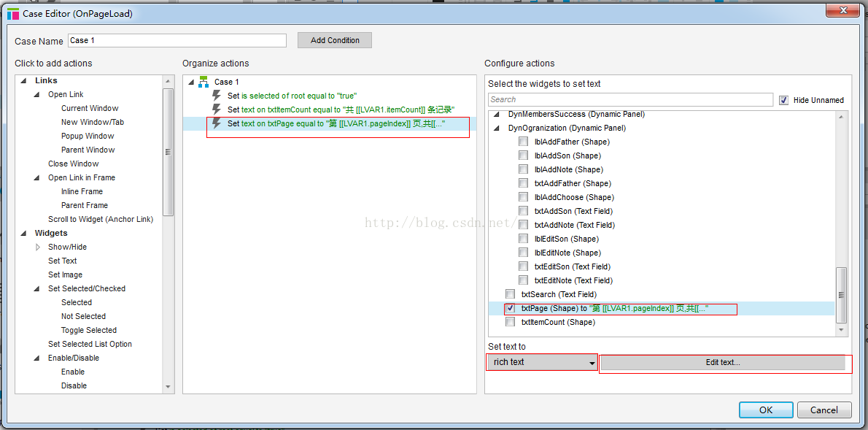Collapse DynMembersSuccess dynamic panel node
868x430 pixels.
(x=497, y=114)
